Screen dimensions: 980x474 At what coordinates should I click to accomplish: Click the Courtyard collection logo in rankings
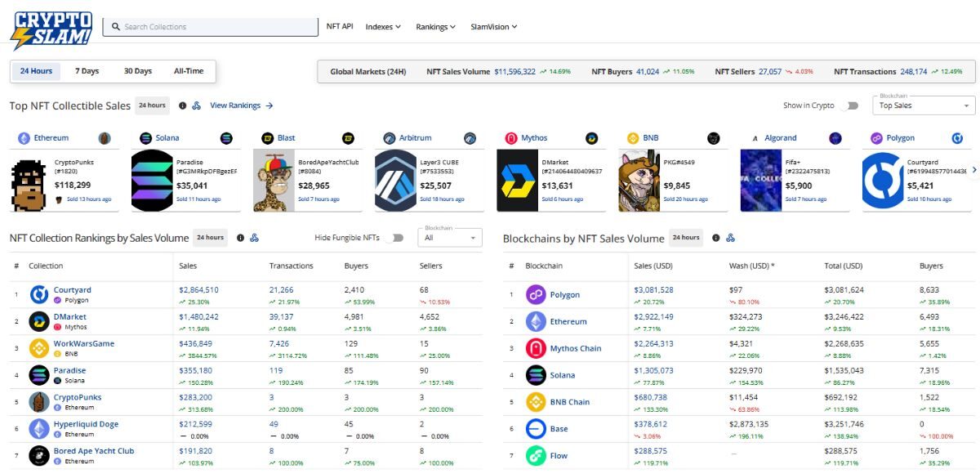coord(39,294)
